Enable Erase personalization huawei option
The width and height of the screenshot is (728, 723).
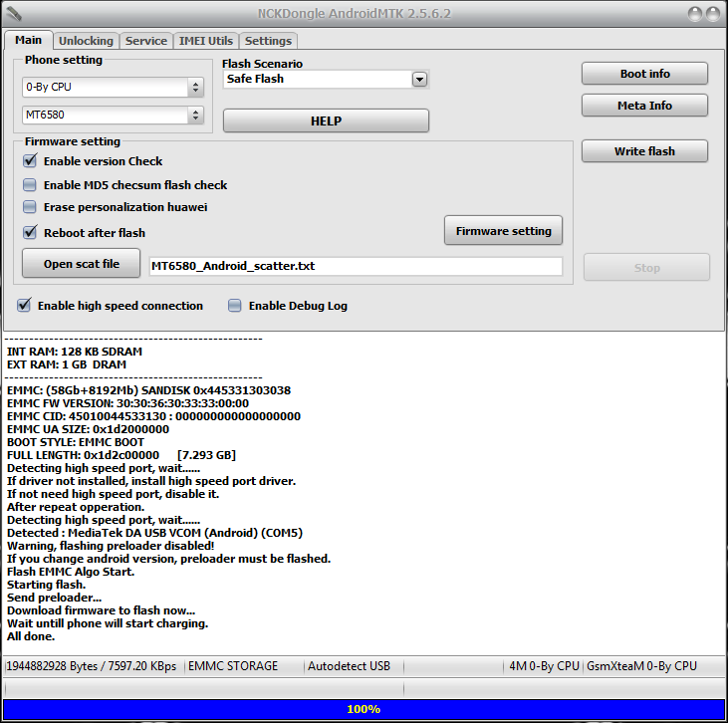tap(30, 206)
